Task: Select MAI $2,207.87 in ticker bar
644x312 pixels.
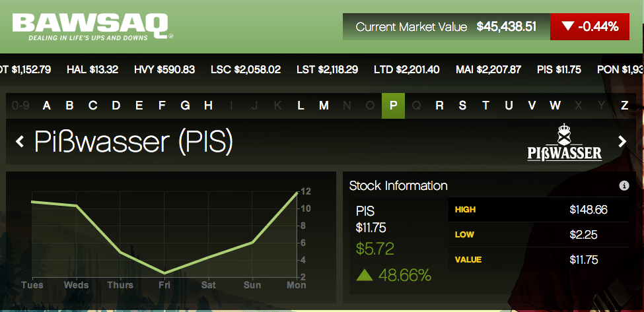Action: coord(489,69)
